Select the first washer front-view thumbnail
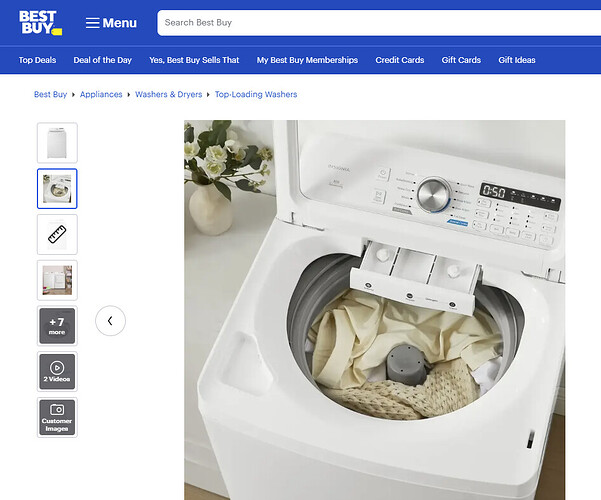 point(57,143)
